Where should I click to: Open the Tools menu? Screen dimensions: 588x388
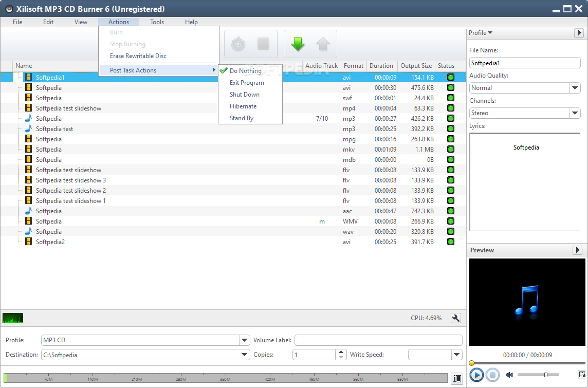(x=157, y=22)
